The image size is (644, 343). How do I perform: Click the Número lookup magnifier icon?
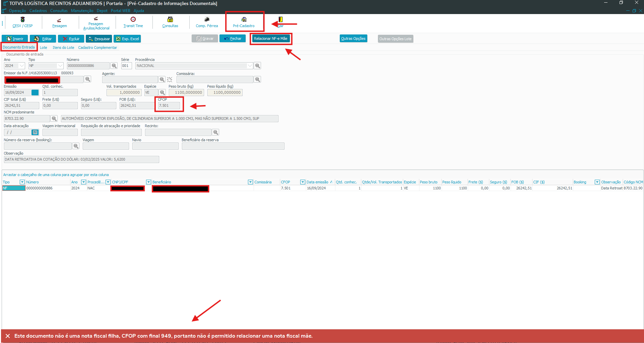(114, 66)
